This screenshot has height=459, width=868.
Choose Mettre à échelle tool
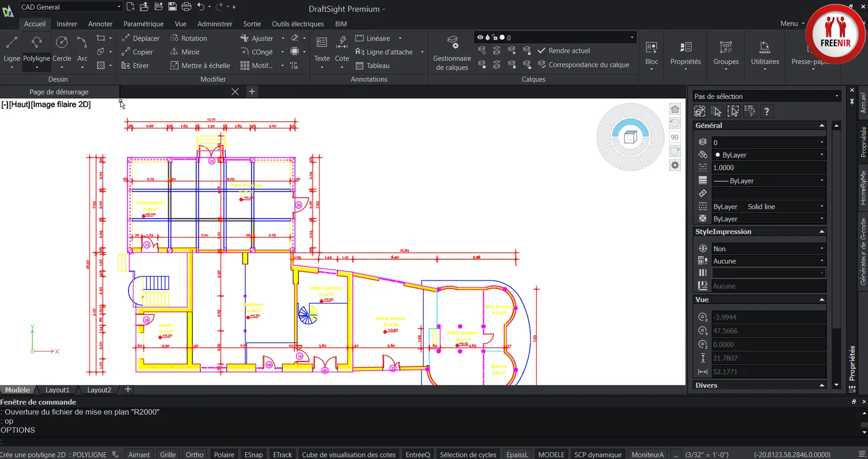200,66
